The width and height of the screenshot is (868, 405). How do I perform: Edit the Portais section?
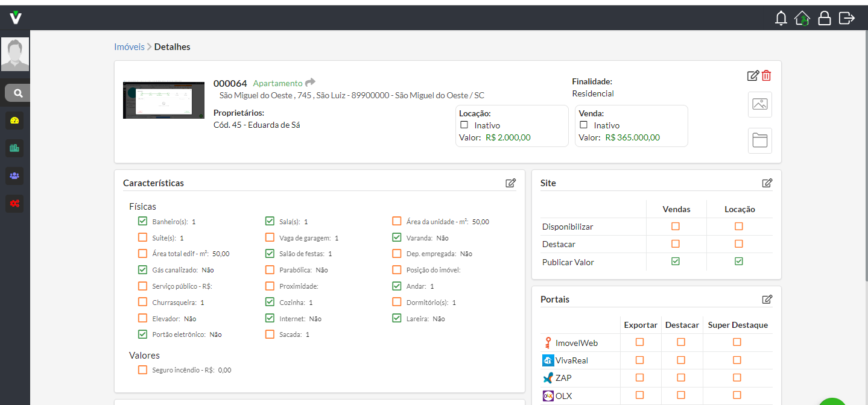tap(767, 300)
